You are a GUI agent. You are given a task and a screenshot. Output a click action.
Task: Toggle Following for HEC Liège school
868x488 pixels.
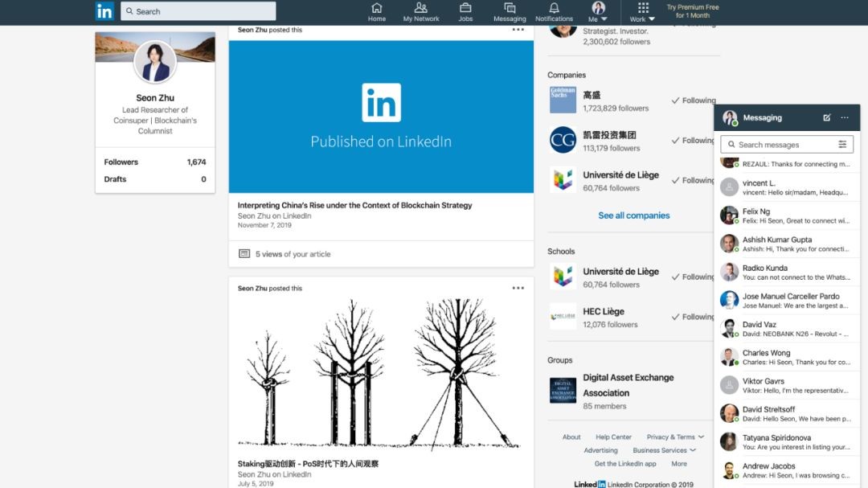(x=693, y=316)
